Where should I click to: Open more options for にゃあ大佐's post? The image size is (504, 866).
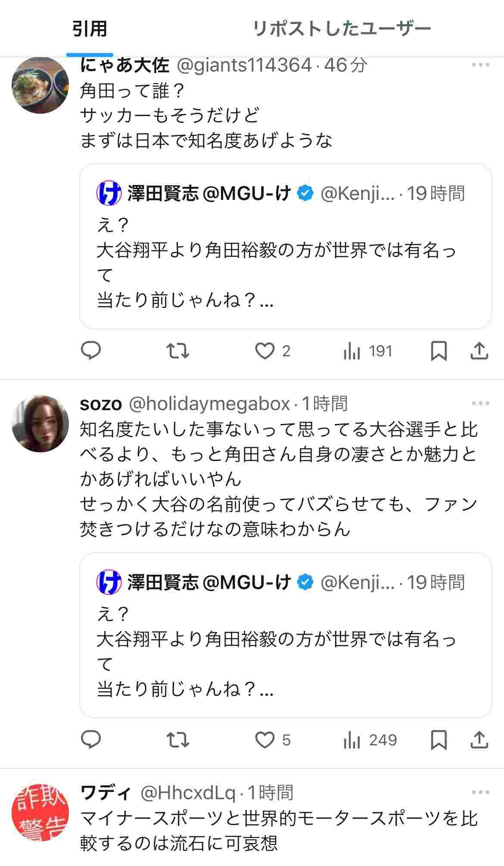click(x=480, y=65)
